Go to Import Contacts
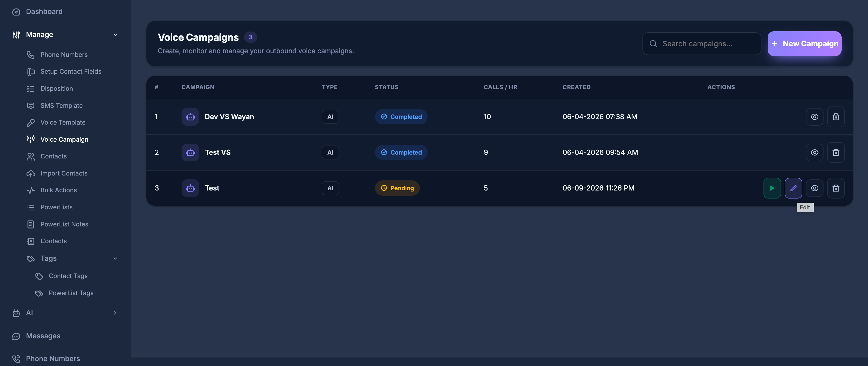This screenshot has width=868, height=366. click(64, 173)
